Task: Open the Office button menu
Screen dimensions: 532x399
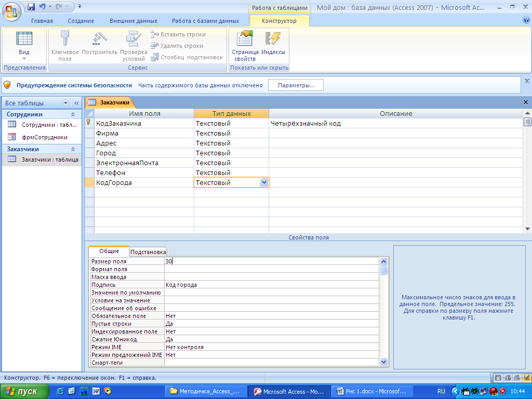Action: tap(11, 11)
